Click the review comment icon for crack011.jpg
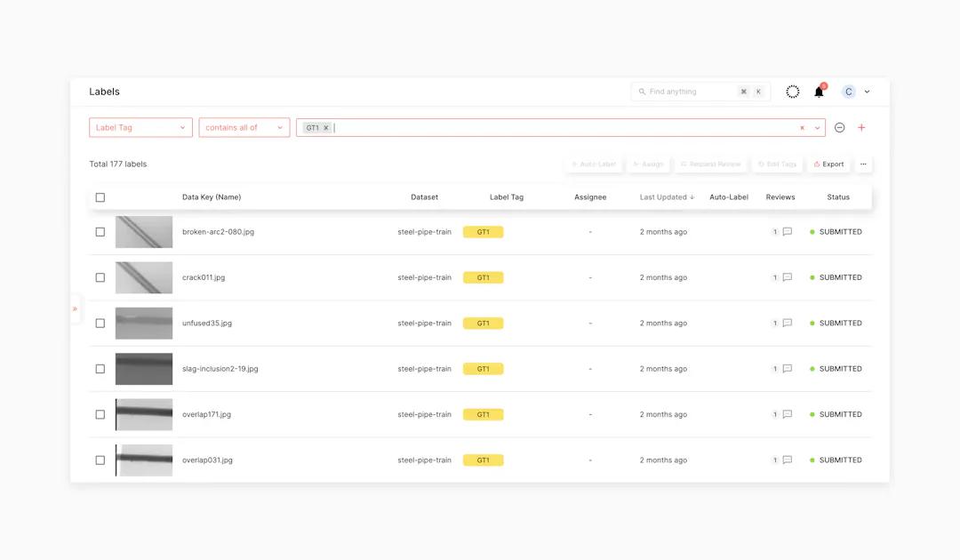960x560 pixels. tap(787, 276)
